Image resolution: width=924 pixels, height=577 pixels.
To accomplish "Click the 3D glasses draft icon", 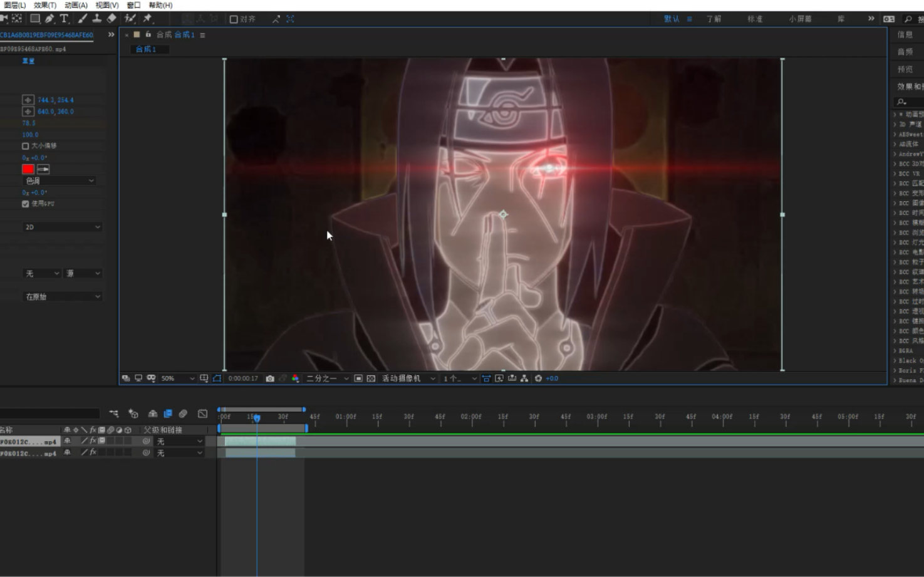I will pos(151,378).
